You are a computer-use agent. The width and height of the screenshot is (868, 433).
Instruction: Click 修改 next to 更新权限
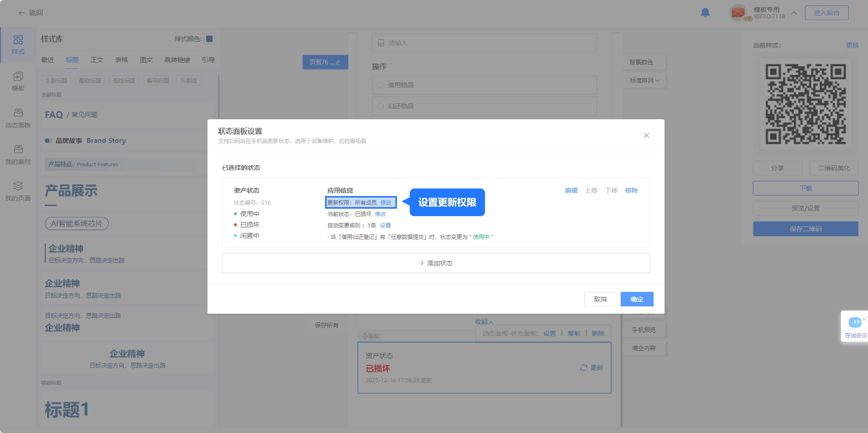[x=386, y=202]
